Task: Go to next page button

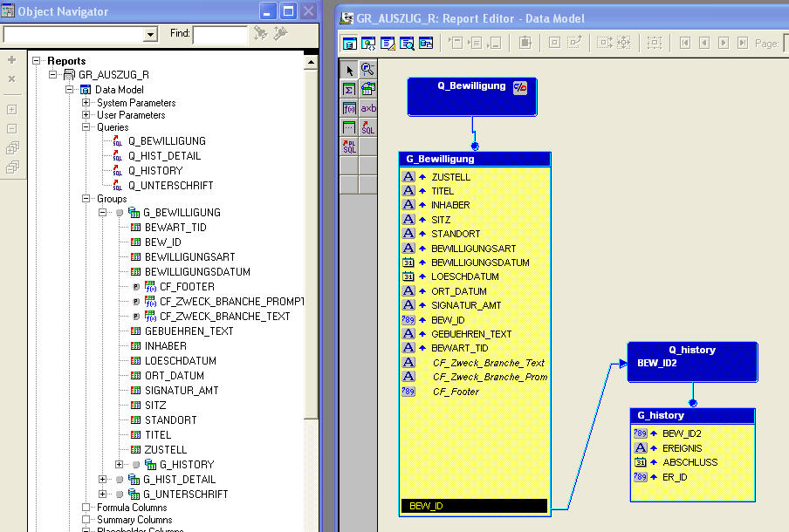Action: [x=723, y=44]
